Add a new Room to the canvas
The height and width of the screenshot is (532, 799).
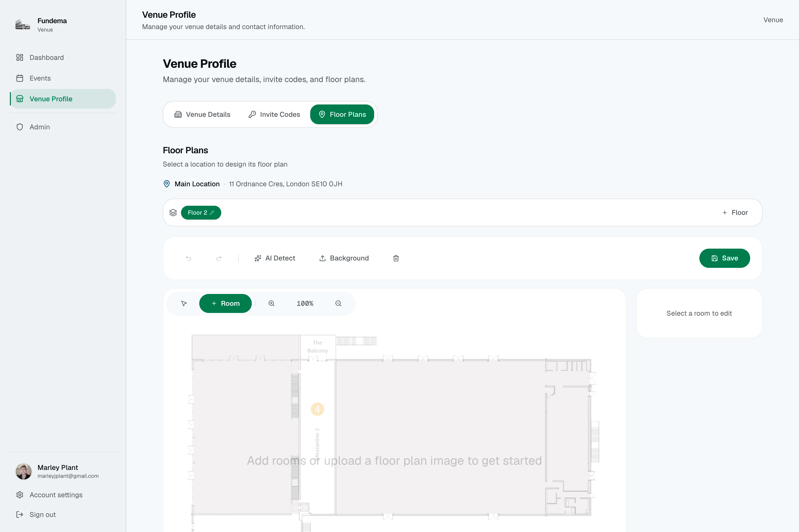[x=225, y=303]
